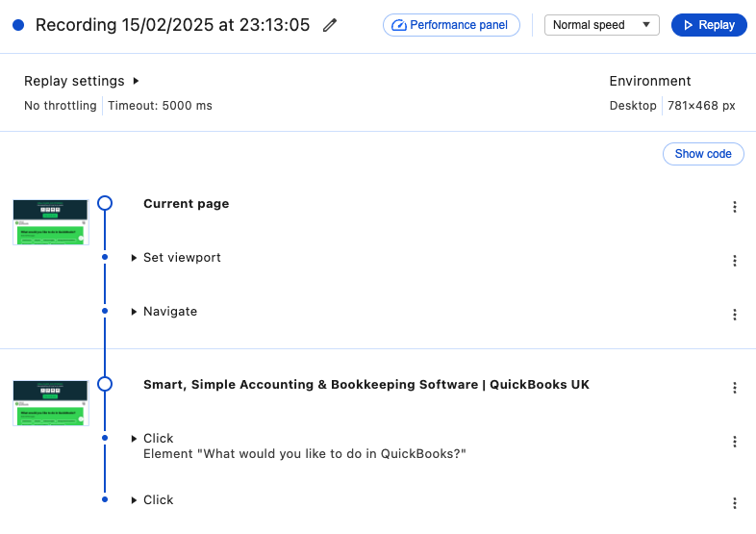Open more options for Current page
756x534 pixels.
(734, 207)
